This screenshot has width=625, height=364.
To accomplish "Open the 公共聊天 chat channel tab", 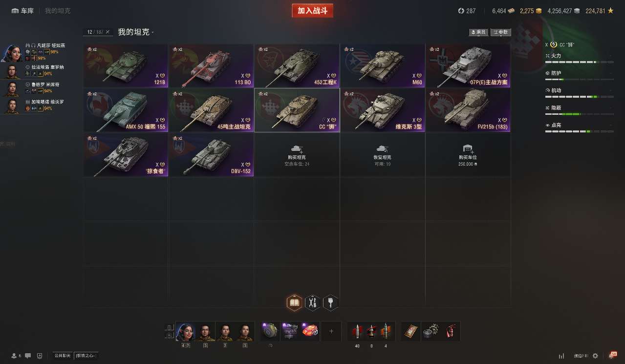I will (63, 356).
